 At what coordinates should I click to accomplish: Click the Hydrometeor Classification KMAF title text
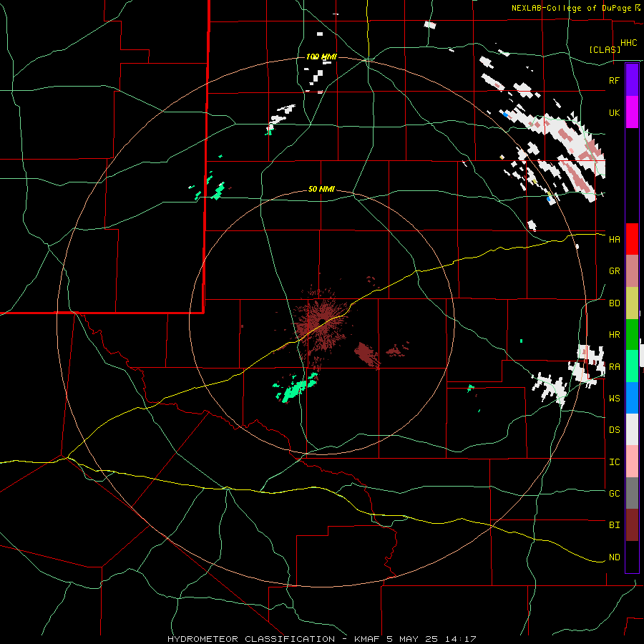321,639
